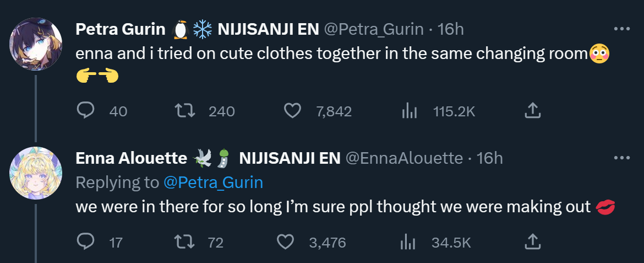This screenshot has width=644, height=263.
Task: Open the @Petra_Gurin handle in header
Action: click(x=373, y=29)
